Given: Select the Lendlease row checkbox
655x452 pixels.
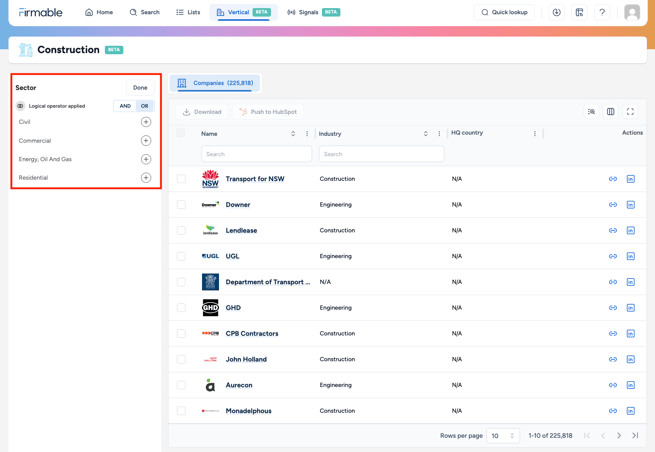Looking at the screenshot, I should tap(181, 231).
